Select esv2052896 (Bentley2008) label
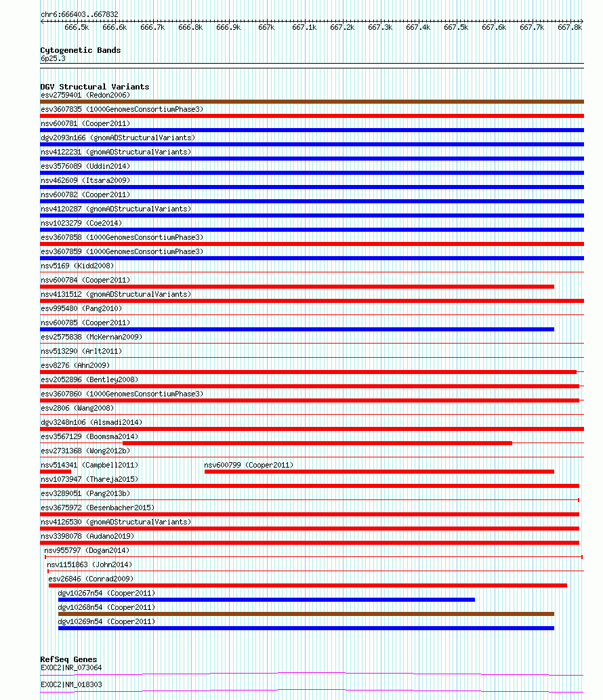Viewport: 603px width, 700px height. click(x=89, y=380)
